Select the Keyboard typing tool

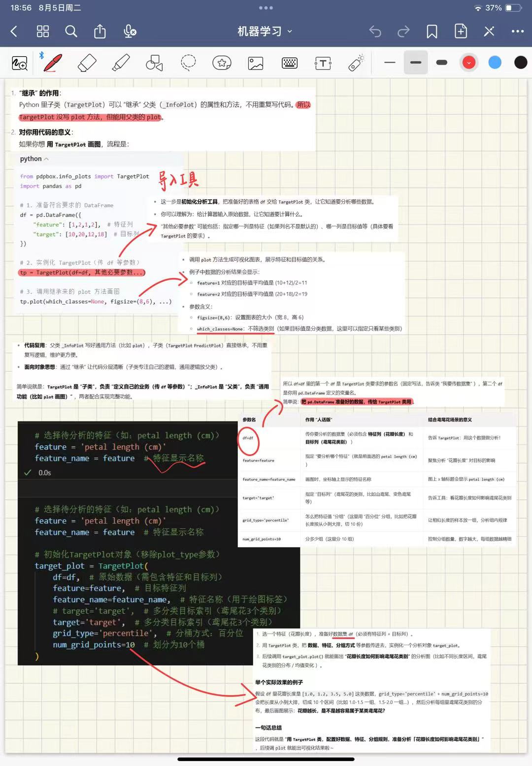290,63
